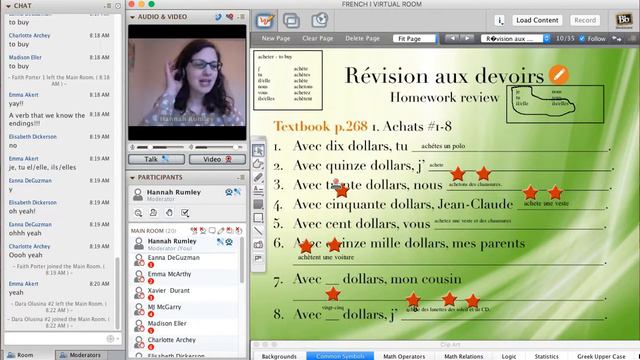640x360 pixels.
Task: Select the text tool in whiteboard toolbar
Action: pos(258,191)
